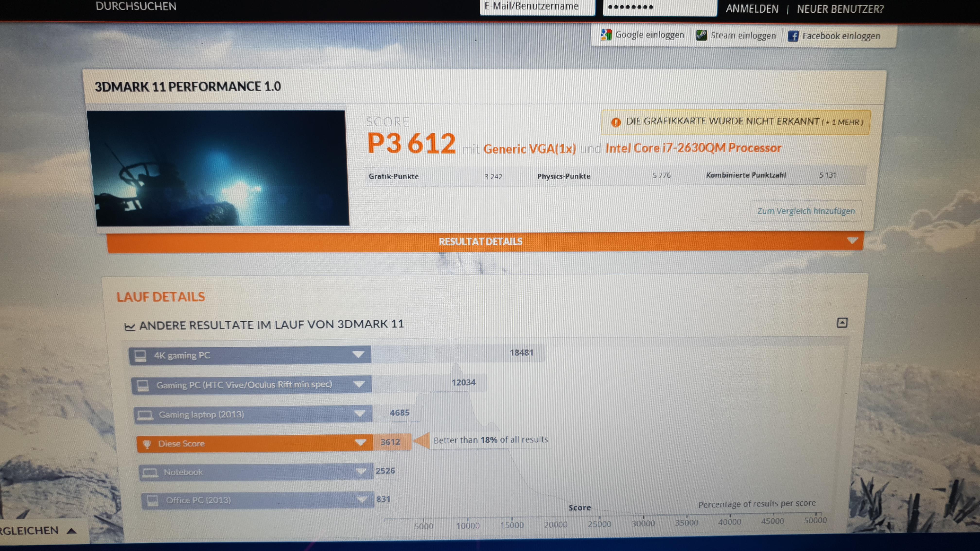
Task: Click the 18481 score label
Action: 521,353
